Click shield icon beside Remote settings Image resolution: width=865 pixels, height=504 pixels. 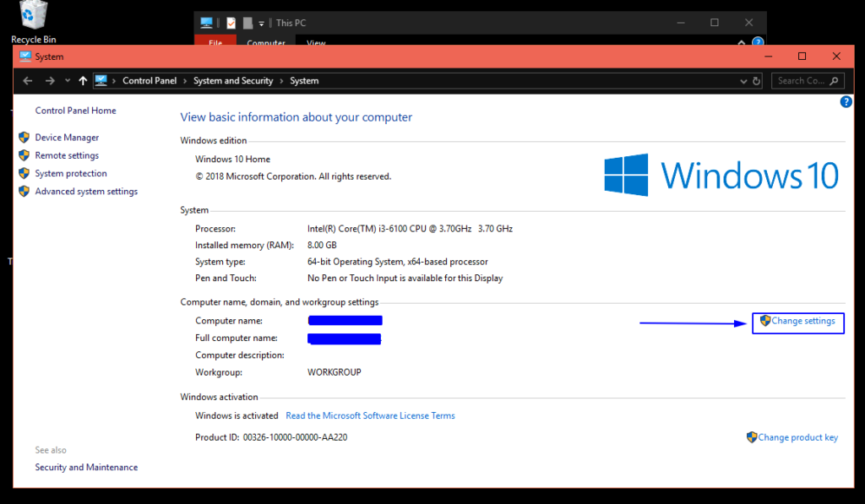pos(24,155)
